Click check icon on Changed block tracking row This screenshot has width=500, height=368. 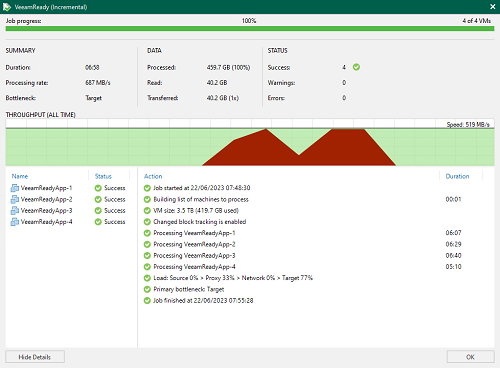click(x=147, y=222)
